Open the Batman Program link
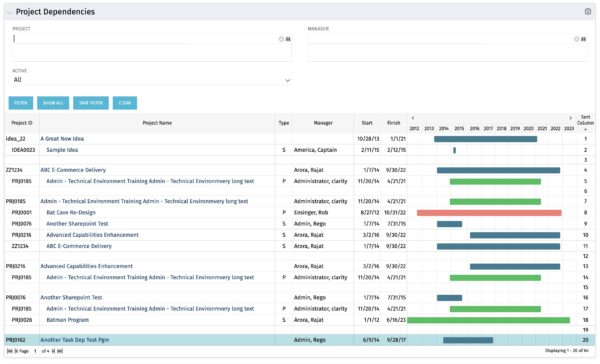 point(67,320)
